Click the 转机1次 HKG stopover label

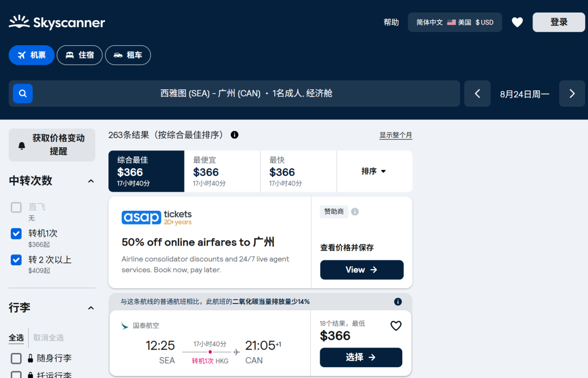210,361
